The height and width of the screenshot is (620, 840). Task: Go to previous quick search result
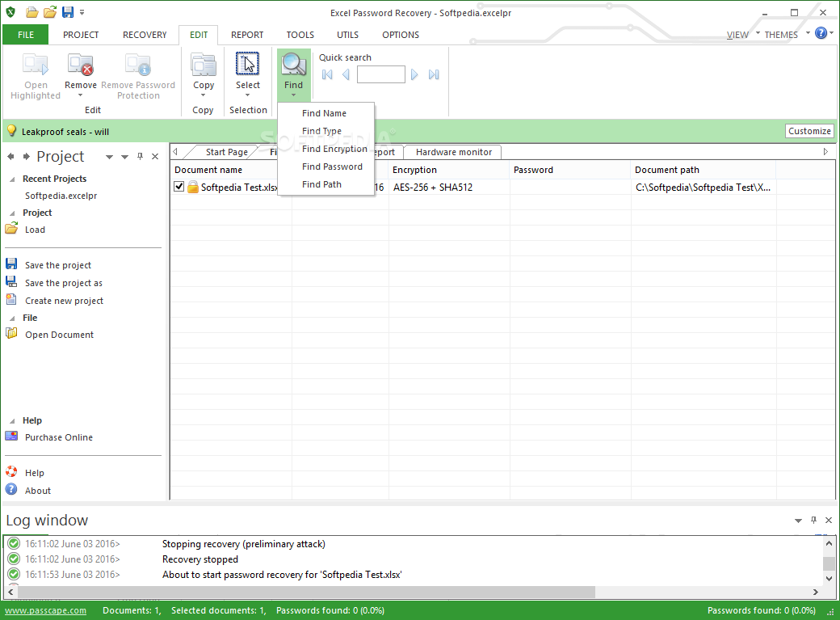point(346,74)
